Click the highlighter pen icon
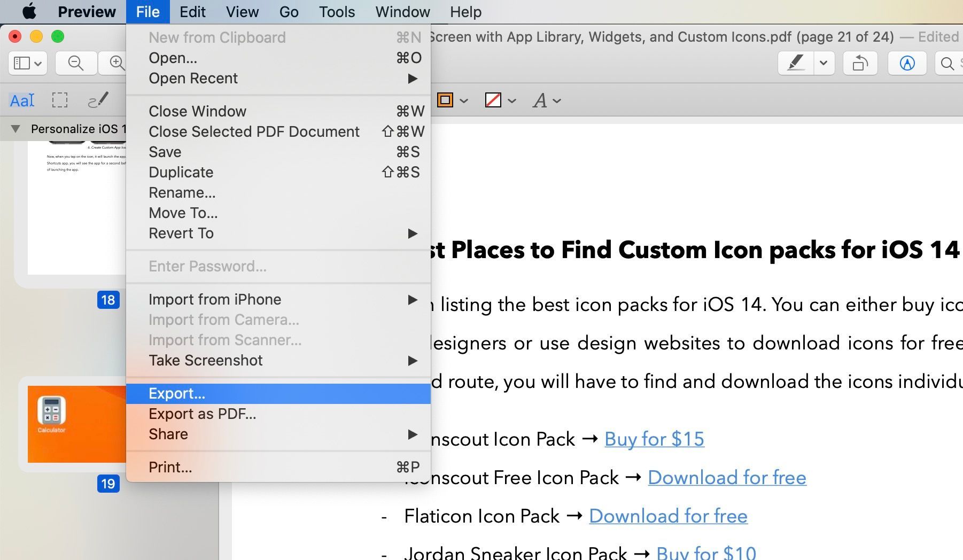The height and width of the screenshot is (560, 963). click(796, 63)
